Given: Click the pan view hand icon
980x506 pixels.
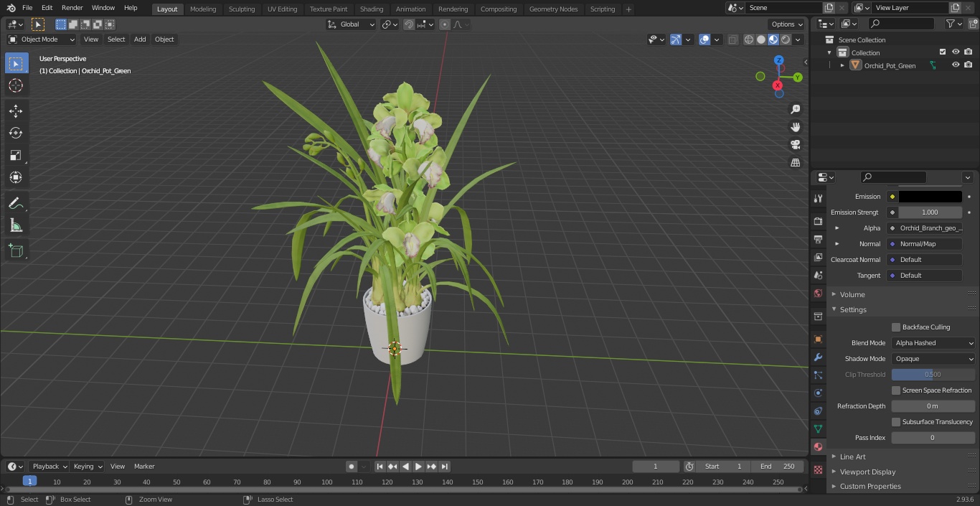Looking at the screenshot, I should [x=795, y=127].
